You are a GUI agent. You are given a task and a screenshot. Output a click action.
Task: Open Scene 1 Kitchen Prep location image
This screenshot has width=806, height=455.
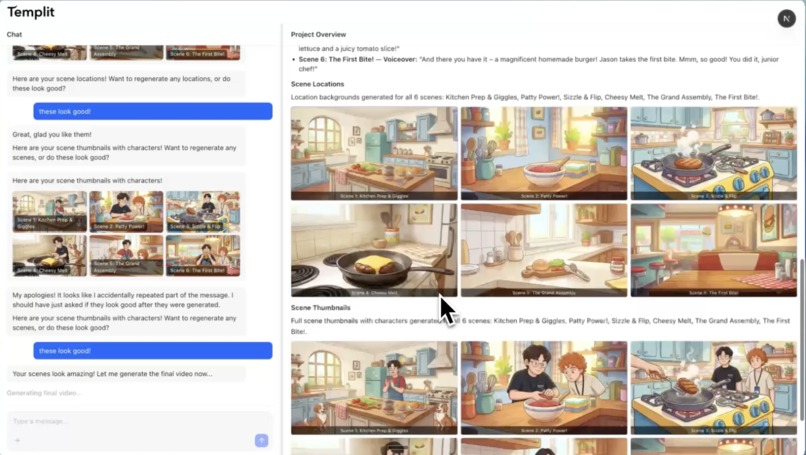pos(374,153)
